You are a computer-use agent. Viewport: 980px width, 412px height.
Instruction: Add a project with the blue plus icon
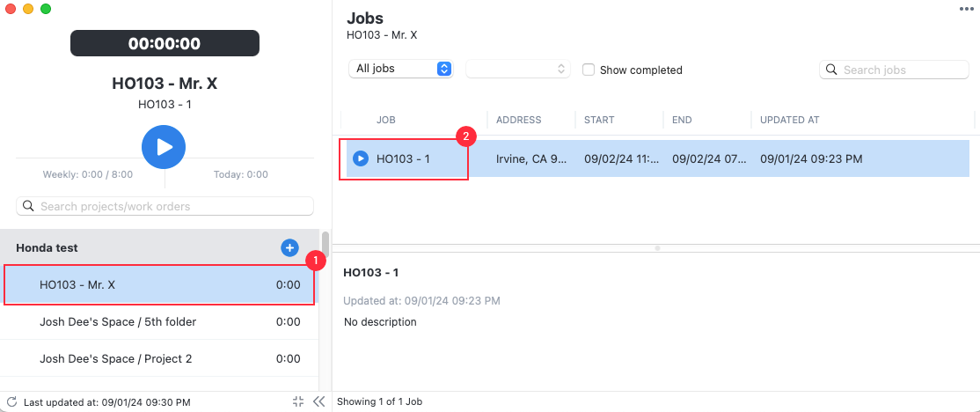coord(289,248)
